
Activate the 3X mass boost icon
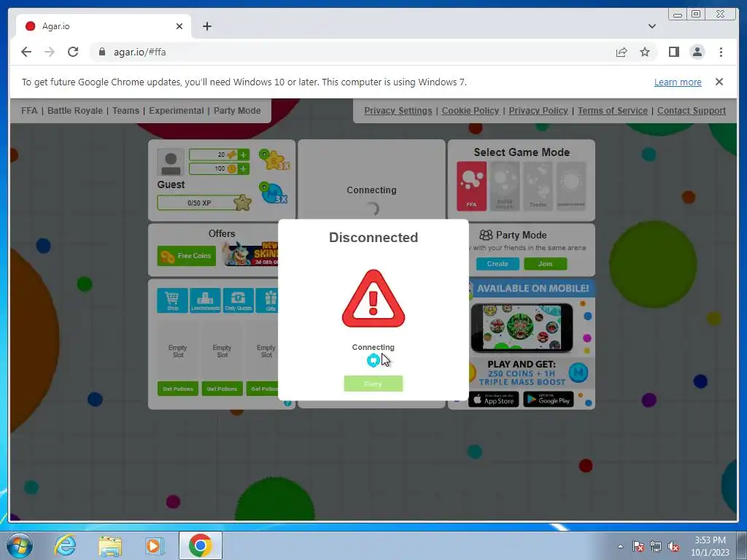pyautogui.click(x=274, y=192)
